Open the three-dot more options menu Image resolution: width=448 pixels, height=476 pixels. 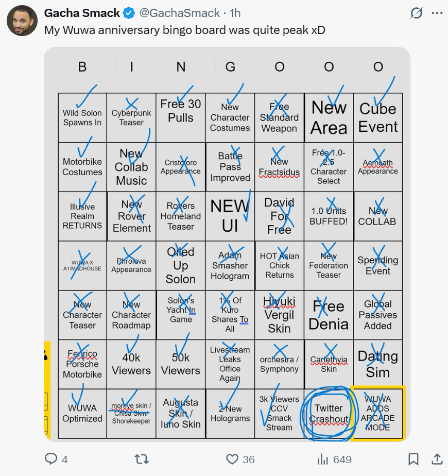pyautogui.click(x=437, y=13)
